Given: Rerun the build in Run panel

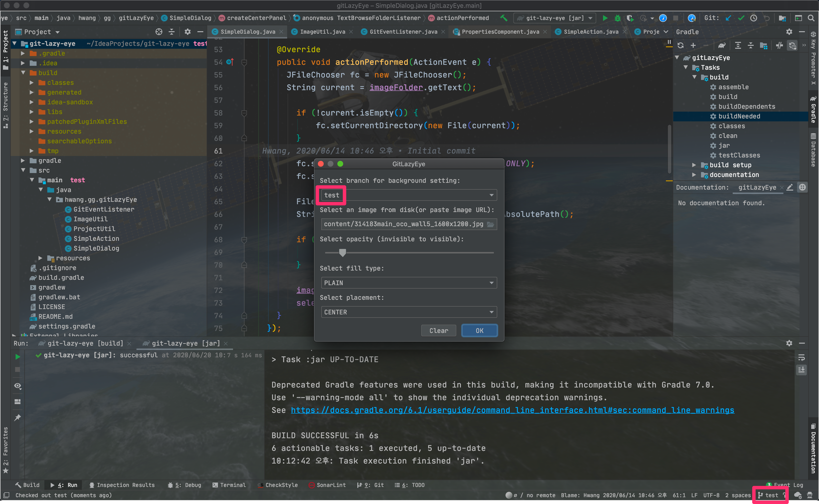Looking at the screenshot, I should point(18,357).
